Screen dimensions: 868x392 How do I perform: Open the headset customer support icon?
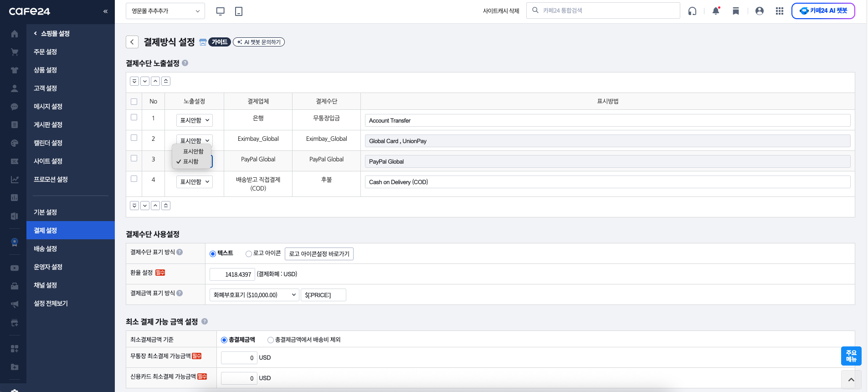(692, 11)
